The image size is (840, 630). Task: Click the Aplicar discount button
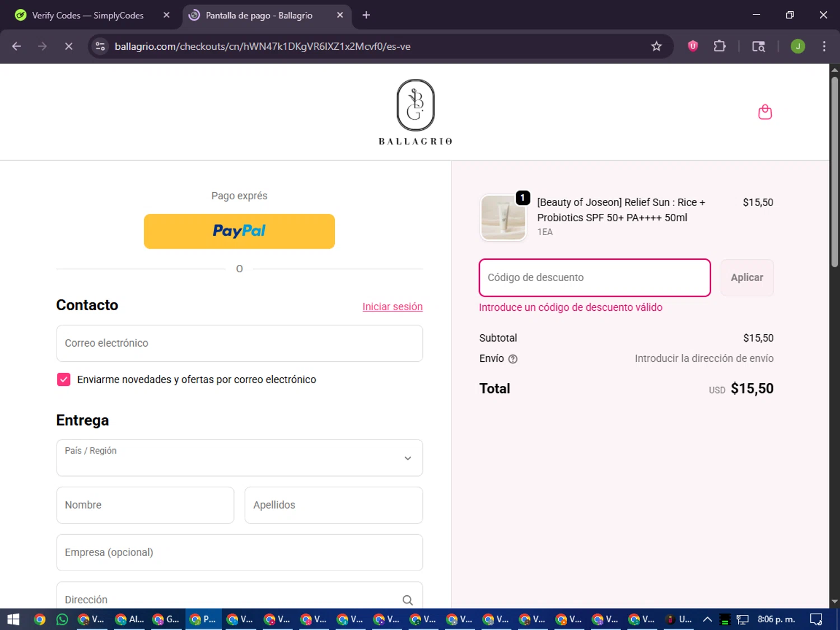tap(747, 278)
